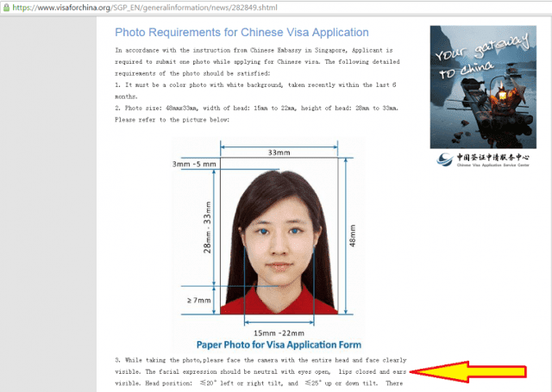Click the right eye blue dot marker

295,231
